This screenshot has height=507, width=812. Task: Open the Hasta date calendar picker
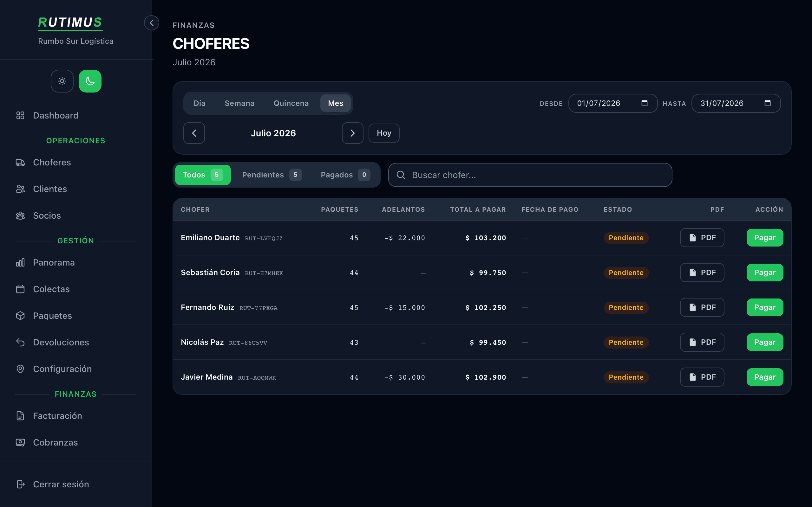(767, 103)
